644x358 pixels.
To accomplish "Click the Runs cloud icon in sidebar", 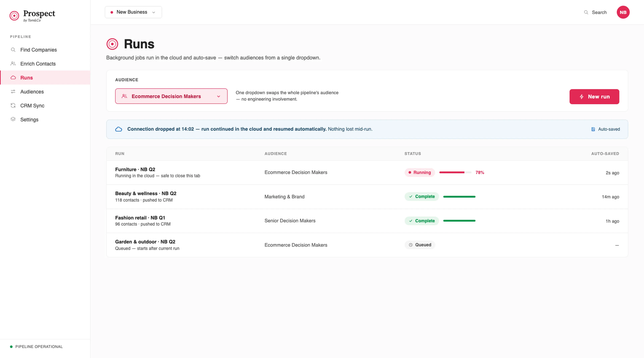I will pos(13,78).
